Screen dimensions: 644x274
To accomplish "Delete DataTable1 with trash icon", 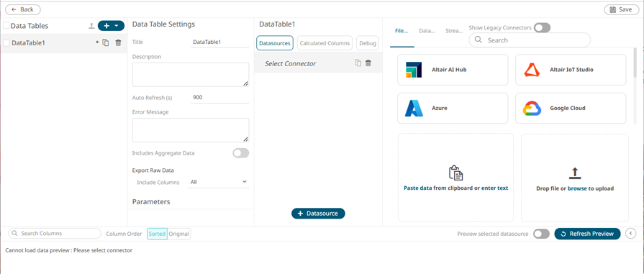I will 118,42.
